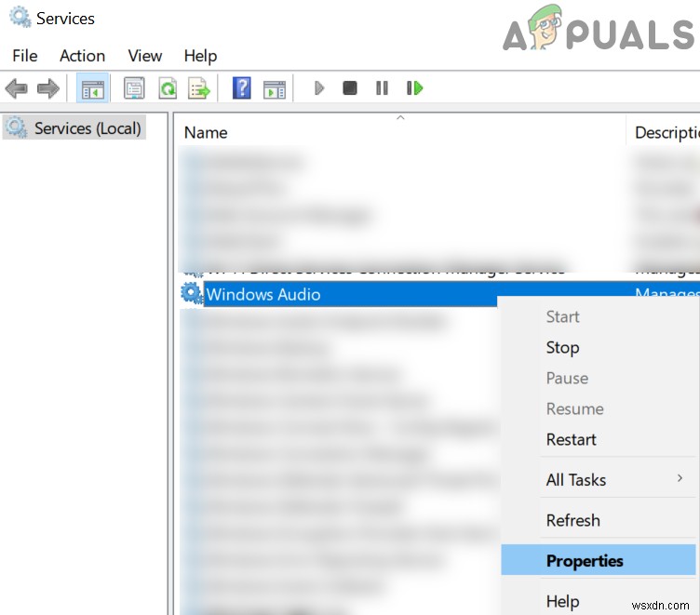This screenshot has height=615, width=700.
Task: Open the View menu
Action: pyautogui.click(x=144, y=56)
